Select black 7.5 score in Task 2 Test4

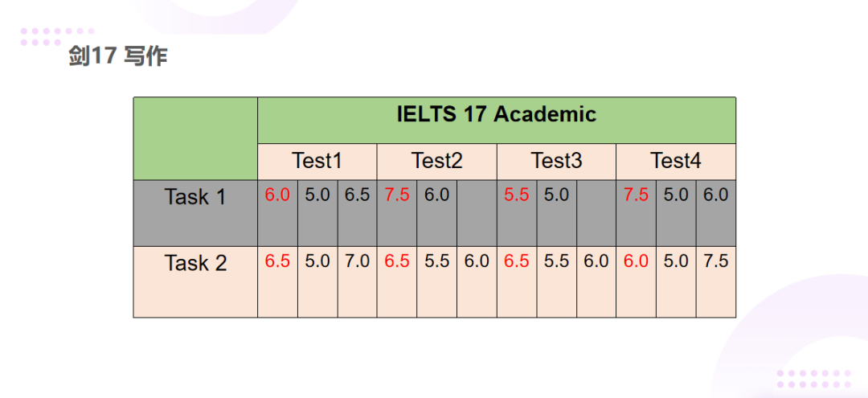coord(715,261)
